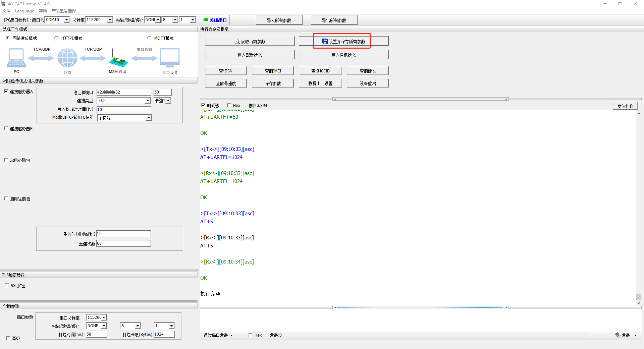Toggle the SSL加密 checkbox
The image size is (644, 349).
(x=7, y=286)
